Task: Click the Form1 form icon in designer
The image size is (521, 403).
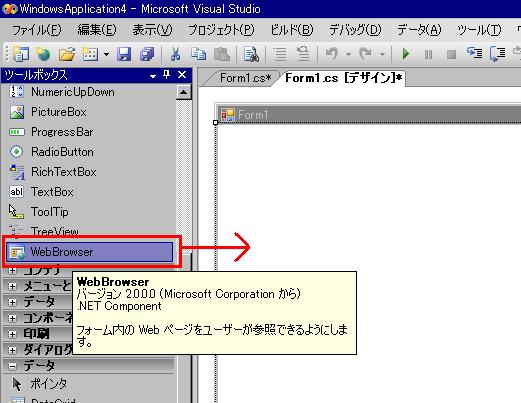Action: click(x=228, y=115)
